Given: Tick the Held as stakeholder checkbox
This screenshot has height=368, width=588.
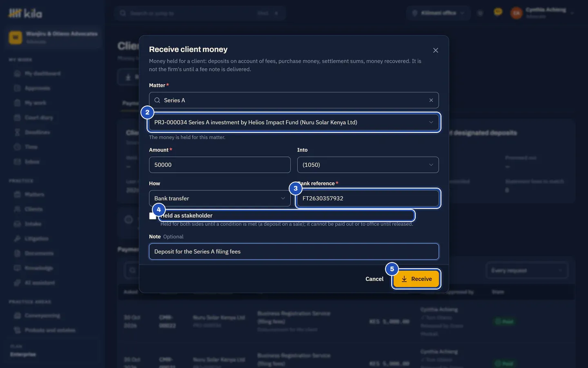Looking at the screenshot, I should (x=153, y=216).
